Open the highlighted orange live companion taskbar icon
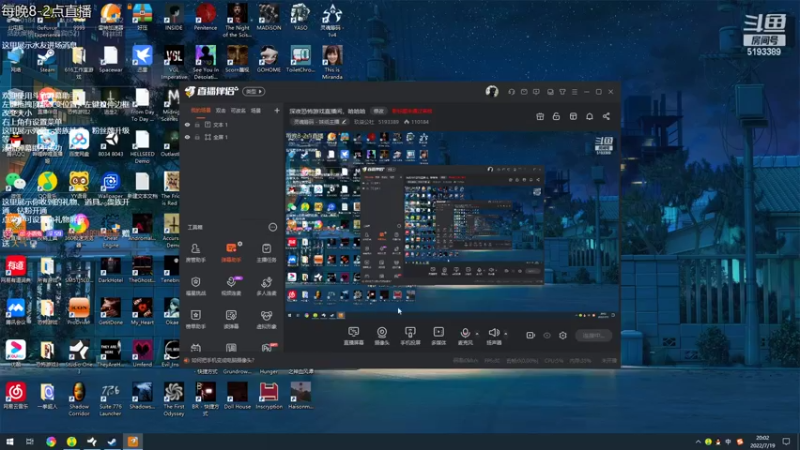The image size is (800, 450). (133, 441)
